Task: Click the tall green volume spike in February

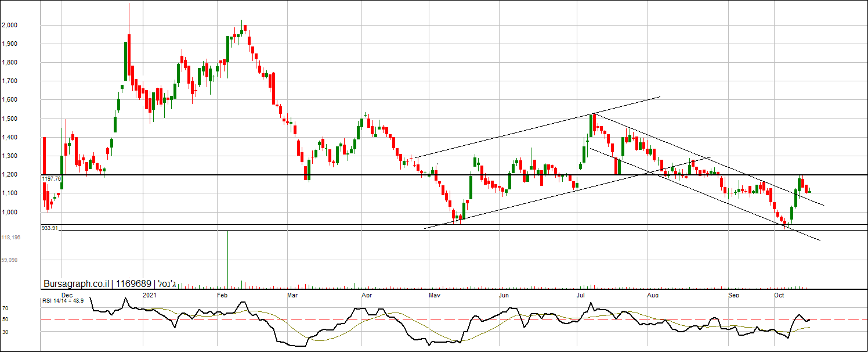Action: pos(227,258)
